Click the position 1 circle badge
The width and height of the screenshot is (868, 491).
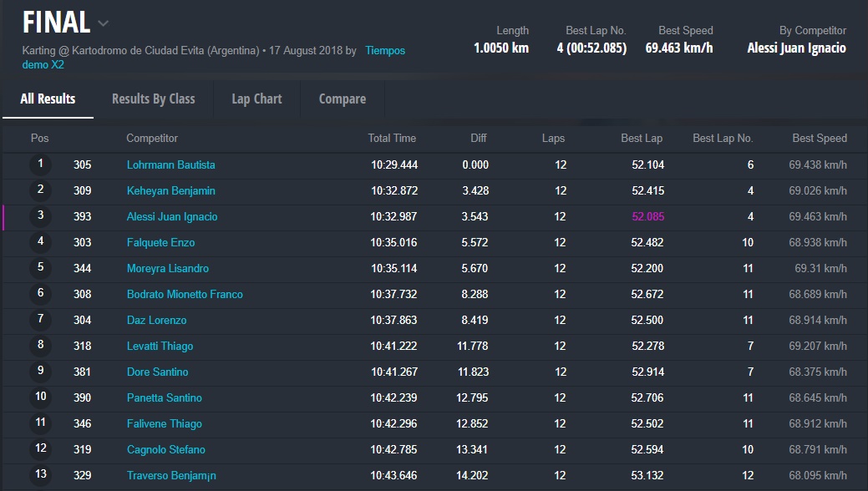[40, 165]
